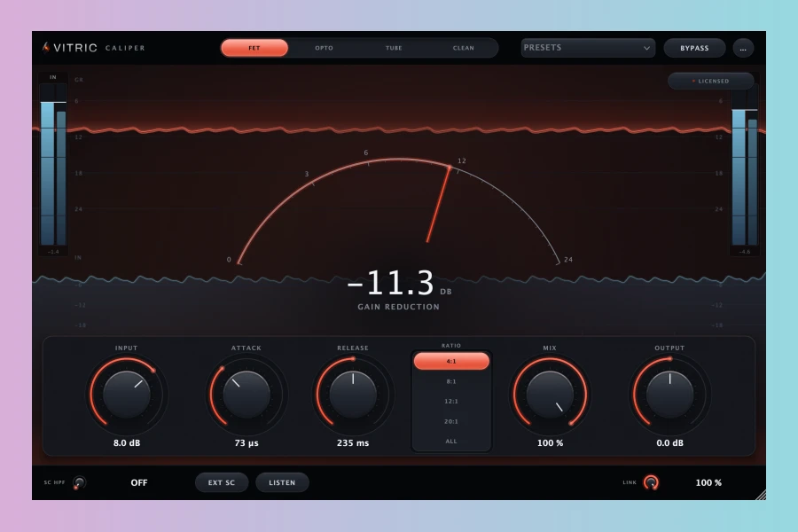Select the 8:1 ratio
The height and width of the screenshot is (532, 798).
pyautogui.click(x=451, y=381)
